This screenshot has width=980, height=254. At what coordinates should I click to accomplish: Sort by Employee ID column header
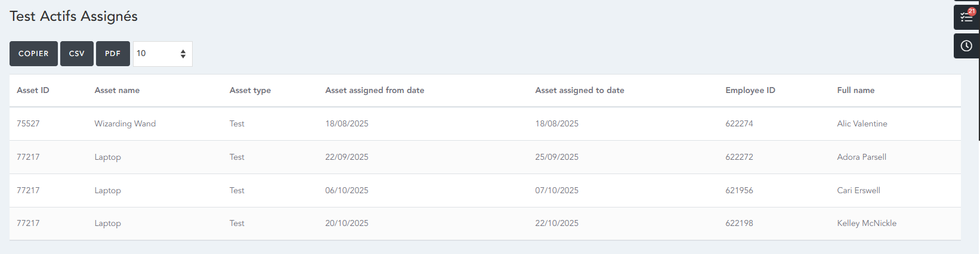pyautogui.click(x=750, y=91)
